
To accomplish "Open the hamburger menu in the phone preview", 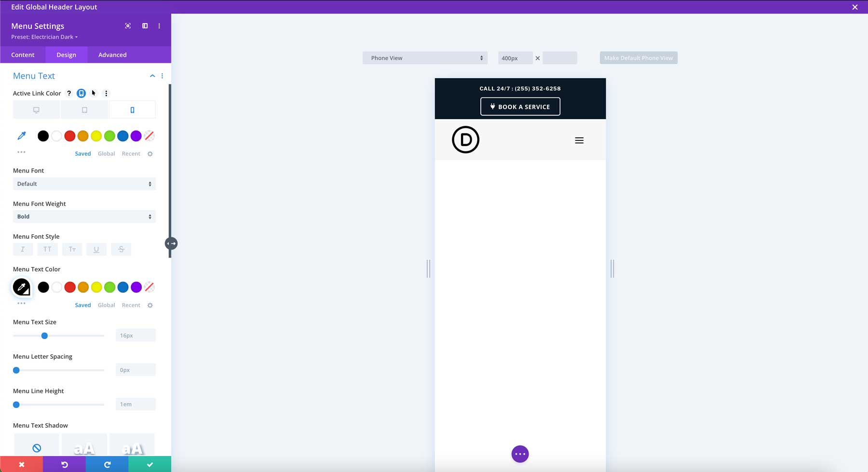I will [x=579, y=140].
